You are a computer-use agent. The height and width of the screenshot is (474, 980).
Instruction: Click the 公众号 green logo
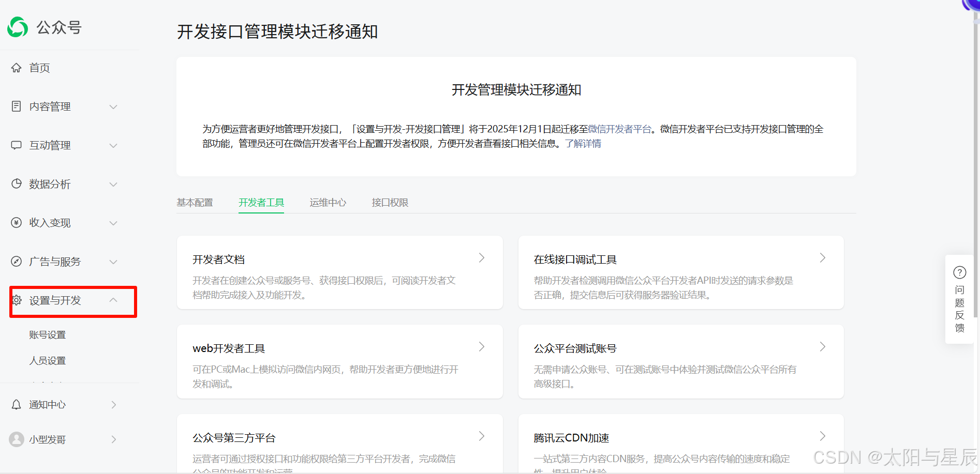coord(17,27)
